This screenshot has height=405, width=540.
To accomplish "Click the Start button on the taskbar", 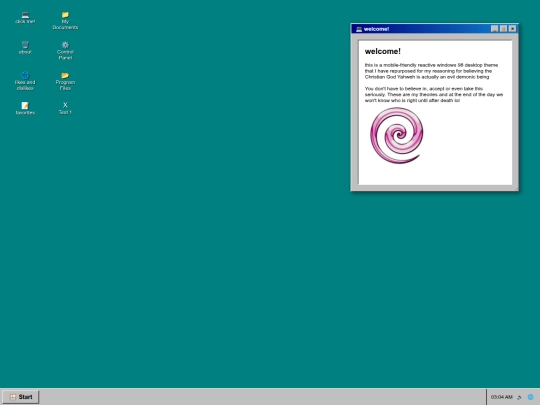I will (x=21, y=397).
